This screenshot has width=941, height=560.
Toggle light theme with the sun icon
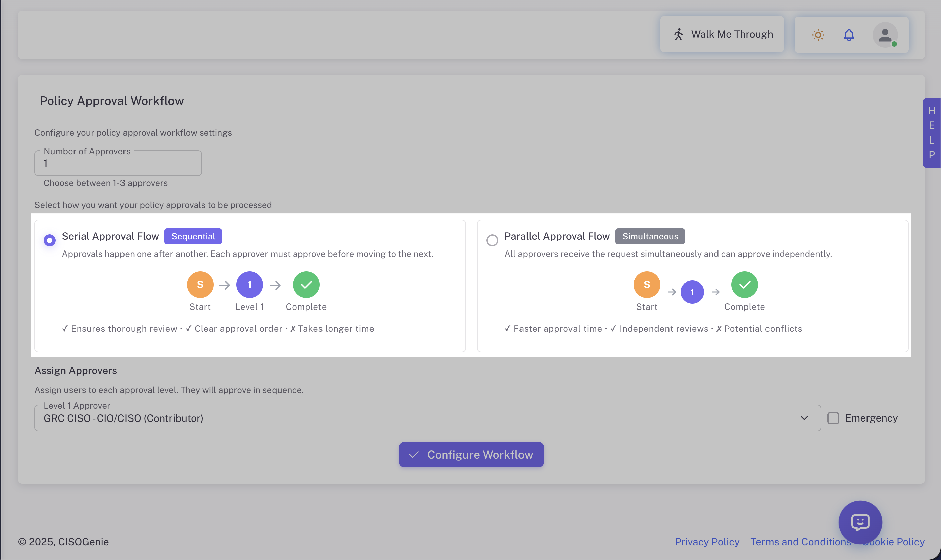pyautogui.click(x=818, y=35)
